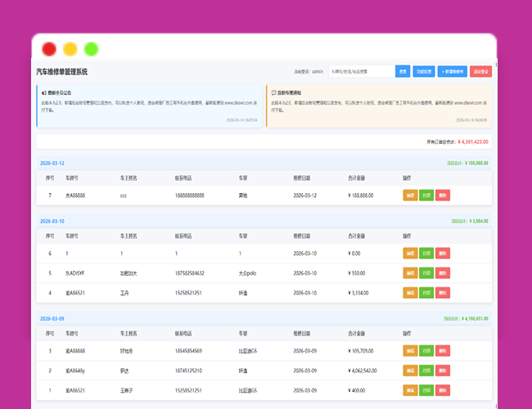Click the megaphone icon in the announcement card
This screenshot has width=532, height=409.
[x=43, y=93]
